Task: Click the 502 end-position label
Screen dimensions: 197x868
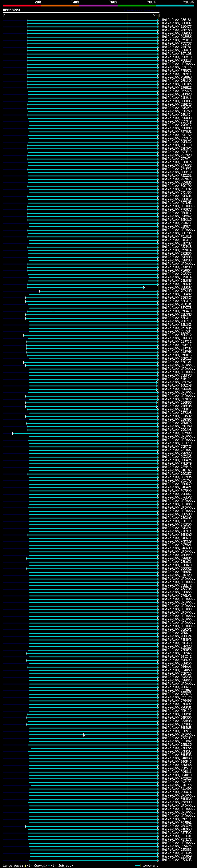Action: 155,15
